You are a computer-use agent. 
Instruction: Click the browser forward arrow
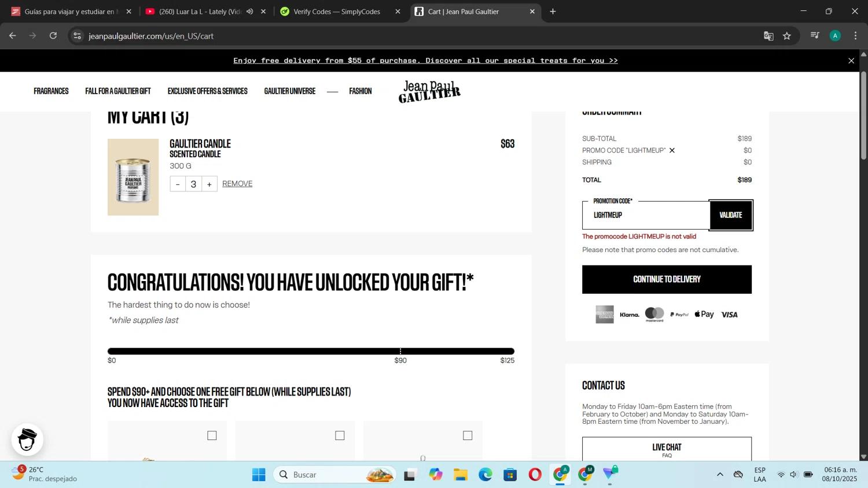click(x=33, y=36)
